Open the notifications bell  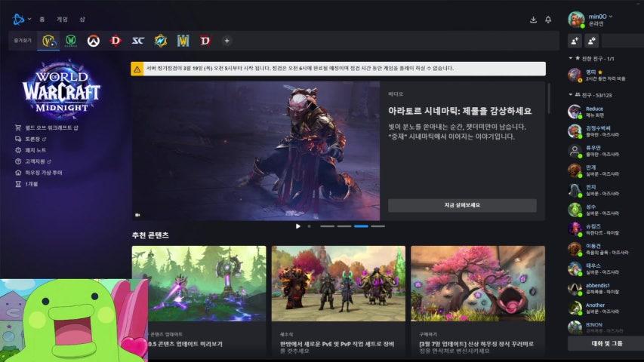coord(548,20)
